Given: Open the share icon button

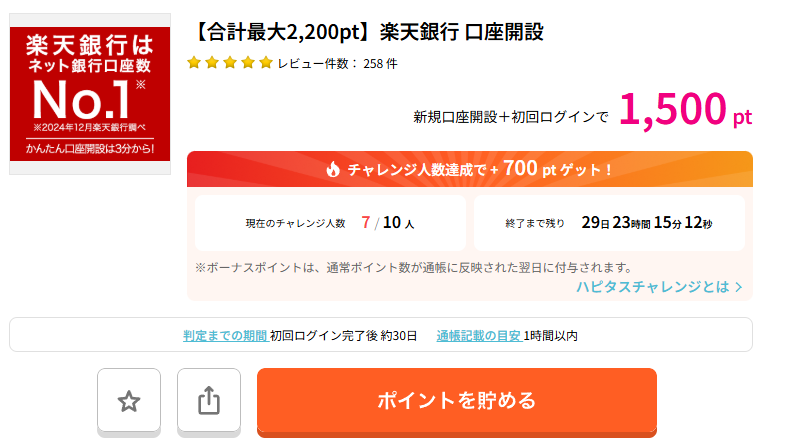Looking at the screenshot, I should point(209,400).
